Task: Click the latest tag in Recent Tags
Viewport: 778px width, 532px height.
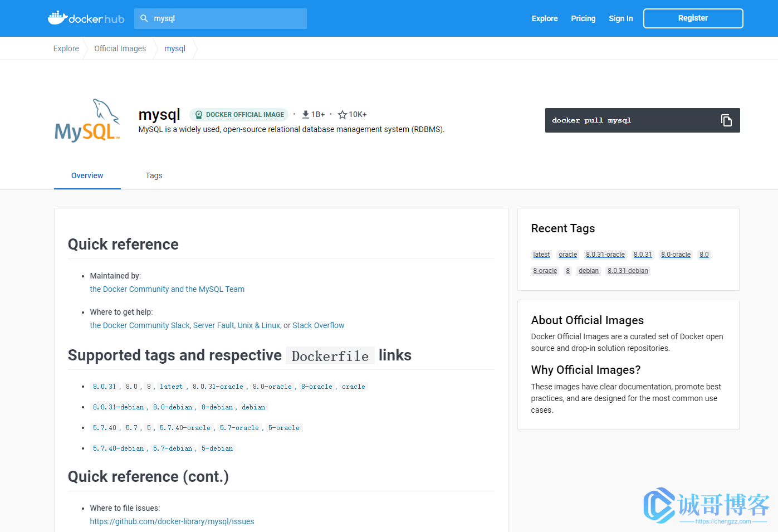Action: (541, 255)
